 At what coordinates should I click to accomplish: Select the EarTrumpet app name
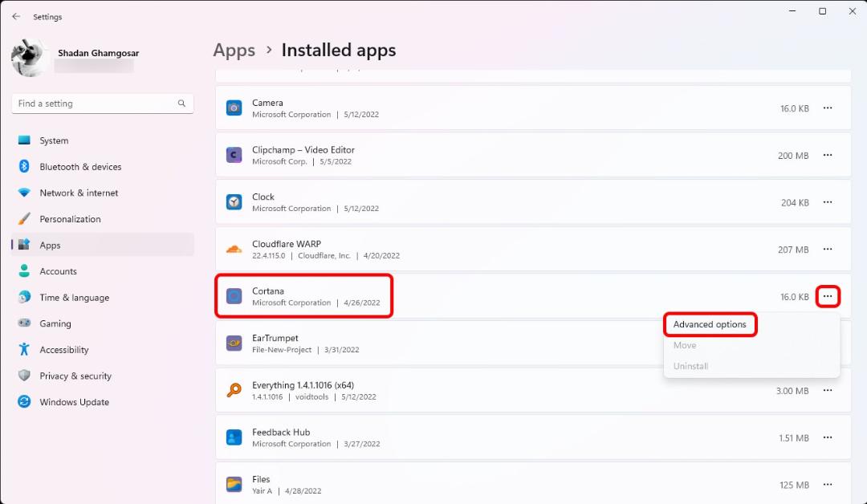click(x=275, y=338)
